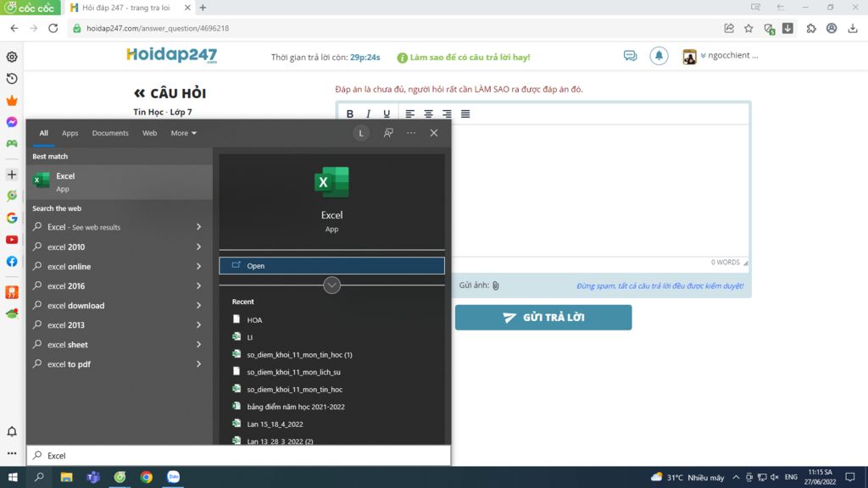Open browser downloads icon

coord(853,28)
